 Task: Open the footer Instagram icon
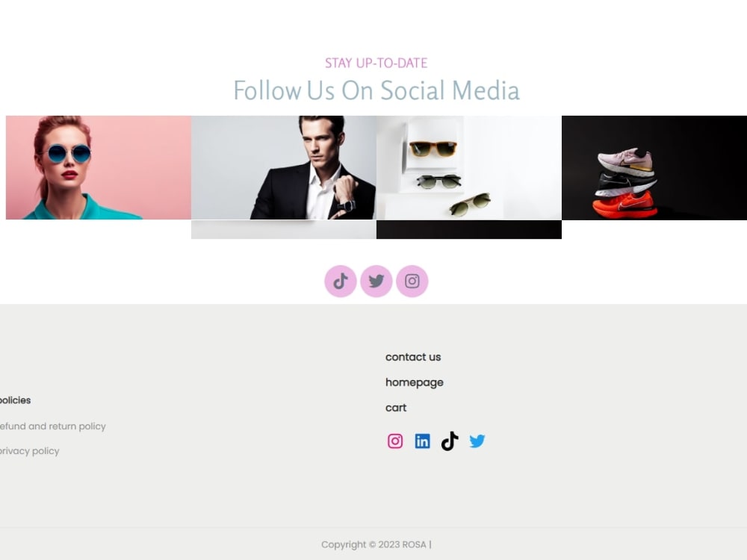pos(395,441)
